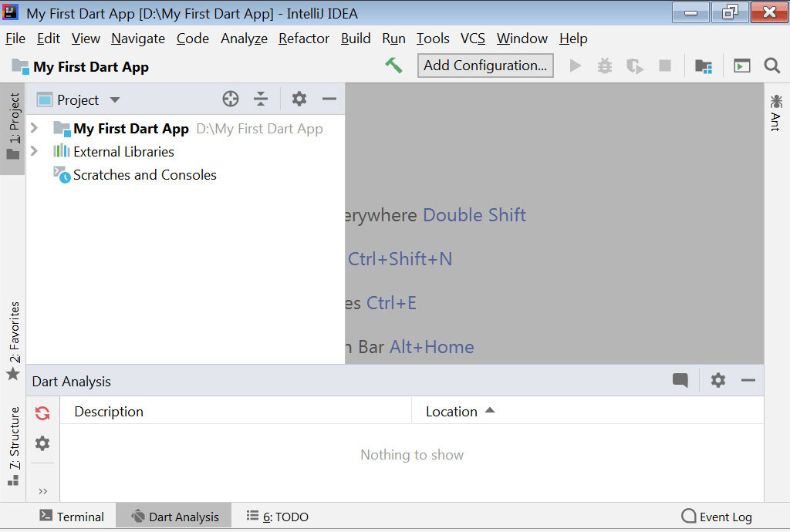Click the Project Structure toolbar icon
Image resolution: width=790 pixels, height=532 pixels.
coord(703,66)
